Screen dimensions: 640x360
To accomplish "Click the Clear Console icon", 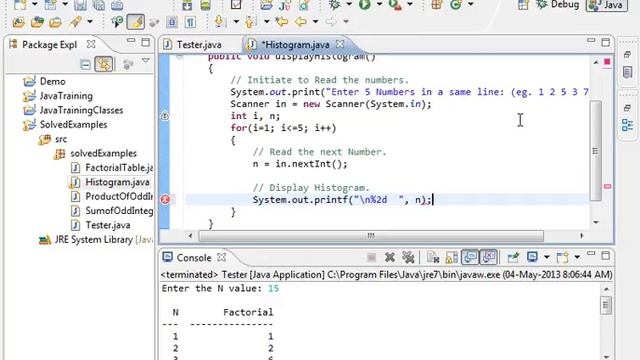I will pyautogui.click(x=433, y=257).
